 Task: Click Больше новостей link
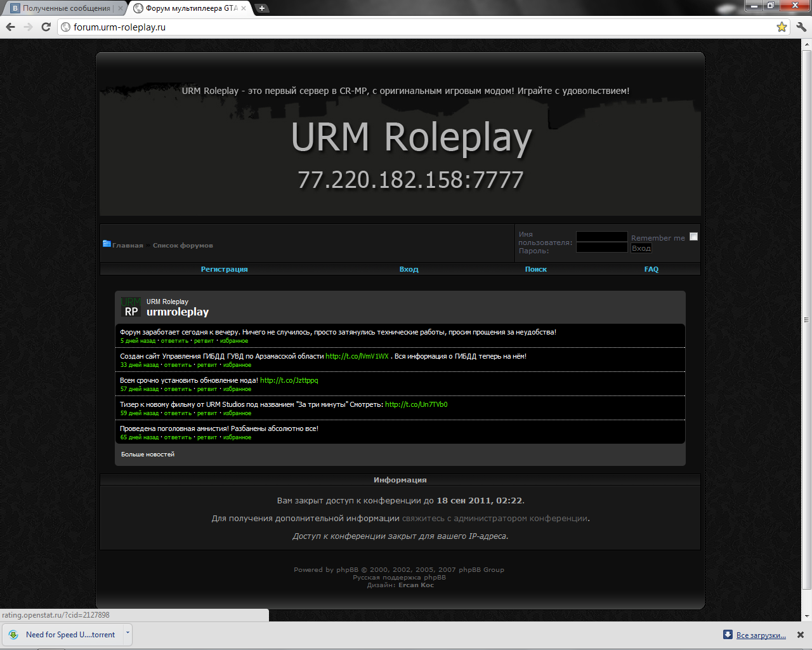tap(148, 454)
